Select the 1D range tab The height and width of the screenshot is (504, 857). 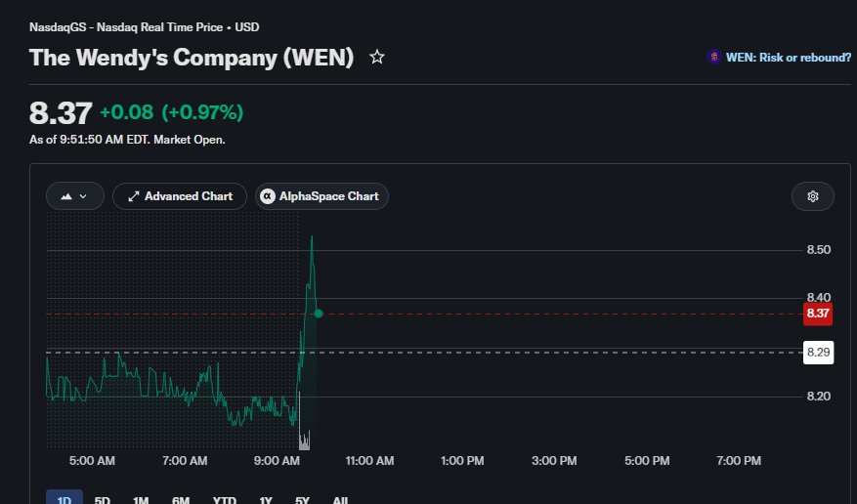click(x=64, y=498)
